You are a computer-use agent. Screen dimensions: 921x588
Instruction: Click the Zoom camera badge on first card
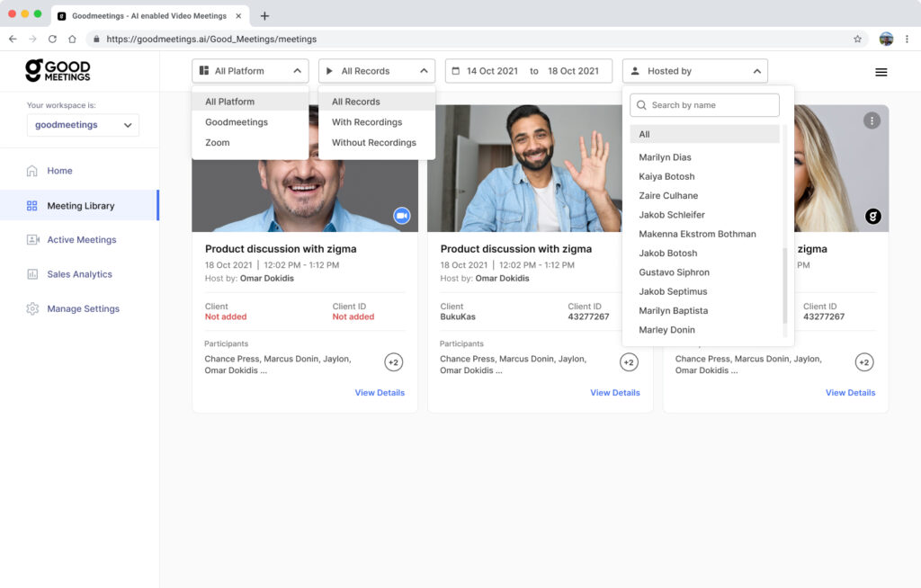(x=401, y=216)
